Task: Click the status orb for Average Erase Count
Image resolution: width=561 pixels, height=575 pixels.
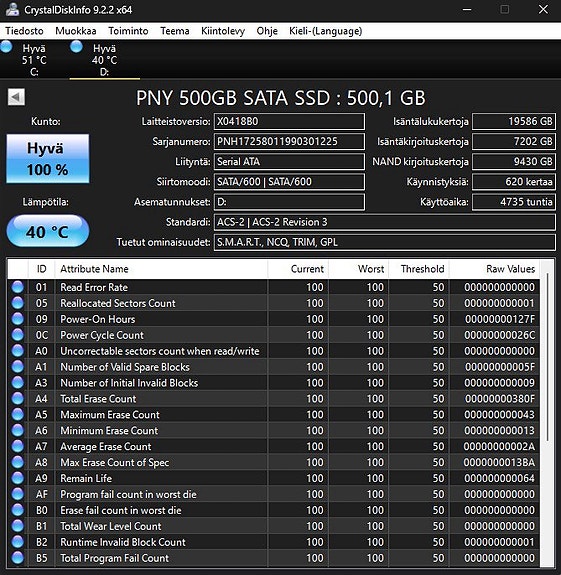Action: pos(18,446)
